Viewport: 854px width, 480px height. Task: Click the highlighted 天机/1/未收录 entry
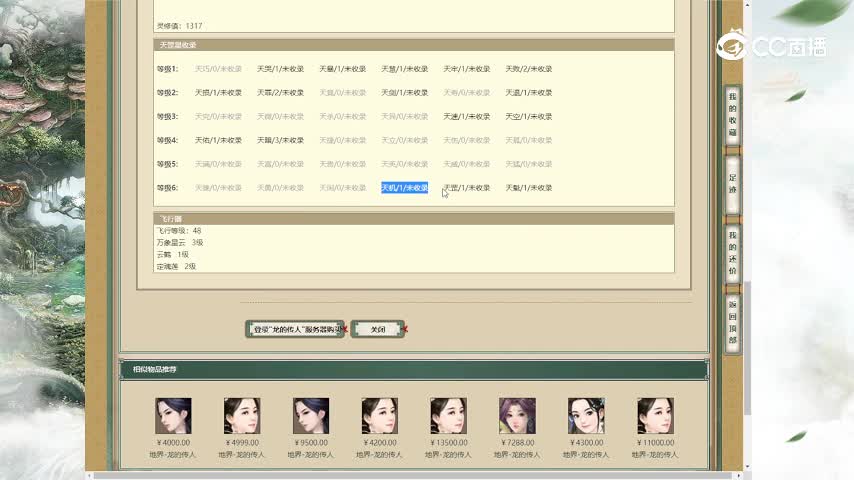tap(404, 188)
